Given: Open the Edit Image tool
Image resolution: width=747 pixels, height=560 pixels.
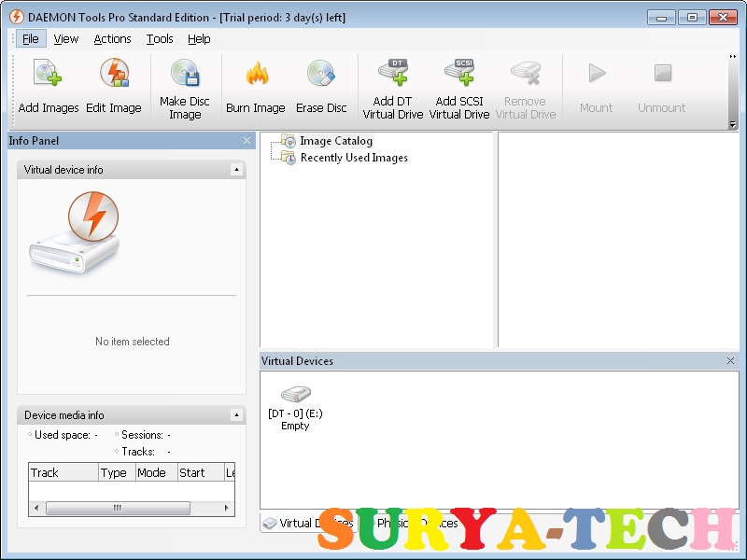Looking at the screenshot, I should tap(114, 73).
